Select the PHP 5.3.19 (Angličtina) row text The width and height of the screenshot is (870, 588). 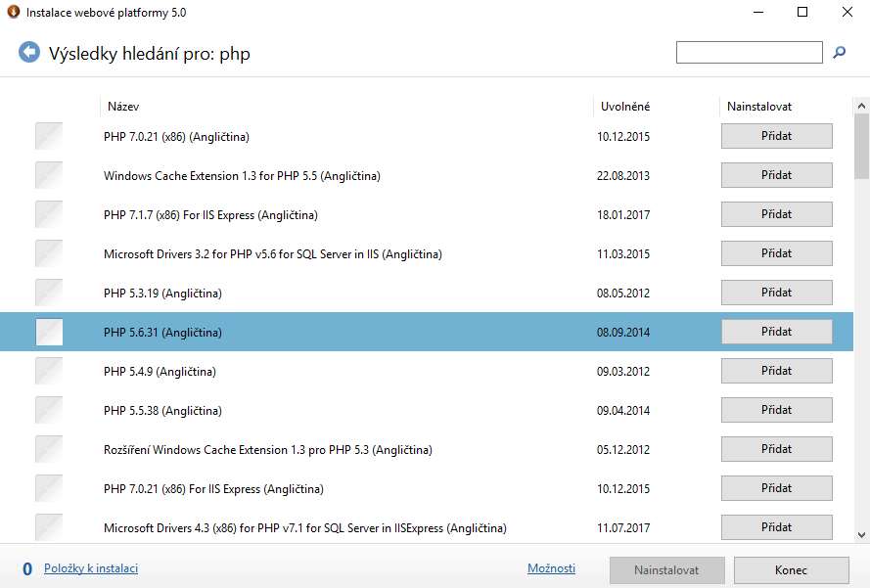[x=162, y=293]
